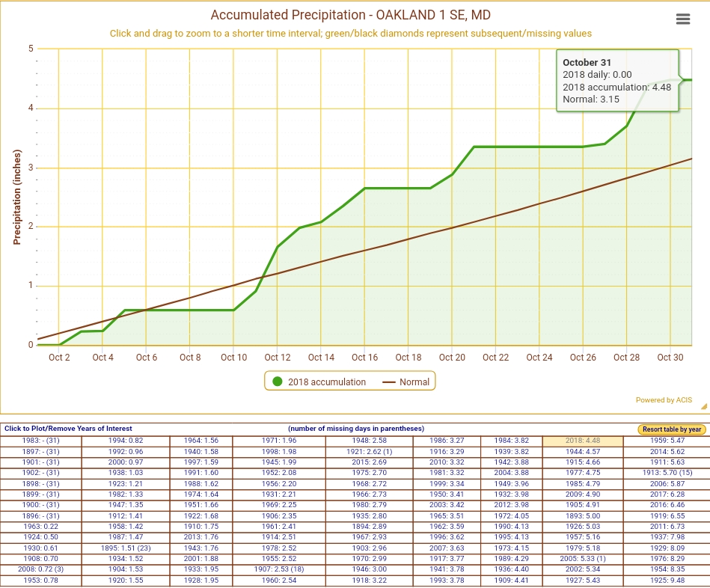Click the Resort table by year button
Screen dimensions: 710x588
click(672, 429)
